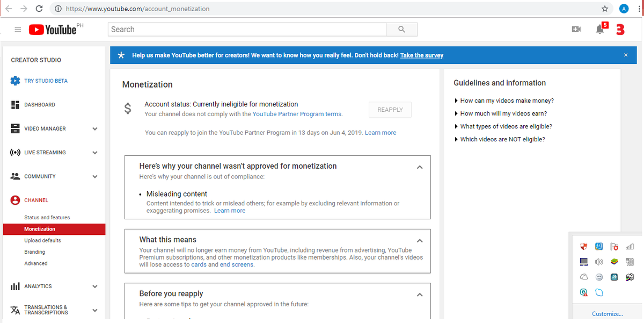Open Status and features in Channel menu
644x323 pixels.
tap(47, 218)
